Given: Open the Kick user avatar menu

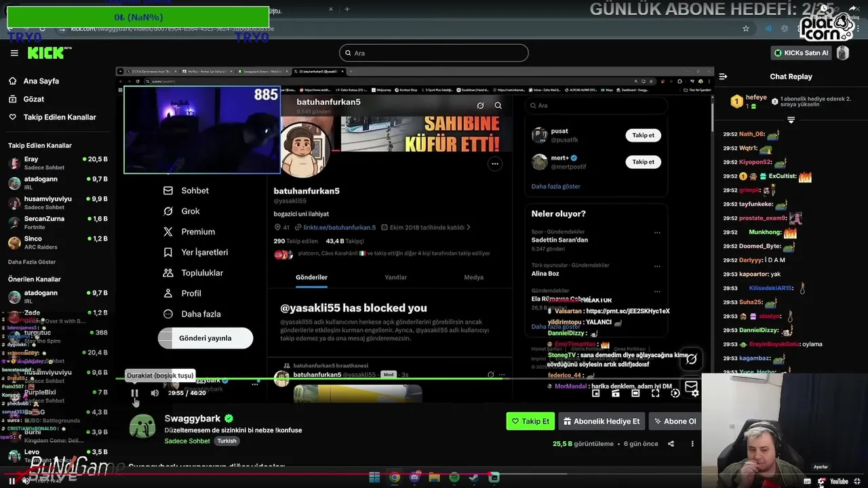Looking at the screenshot, I should coord(842,53).
